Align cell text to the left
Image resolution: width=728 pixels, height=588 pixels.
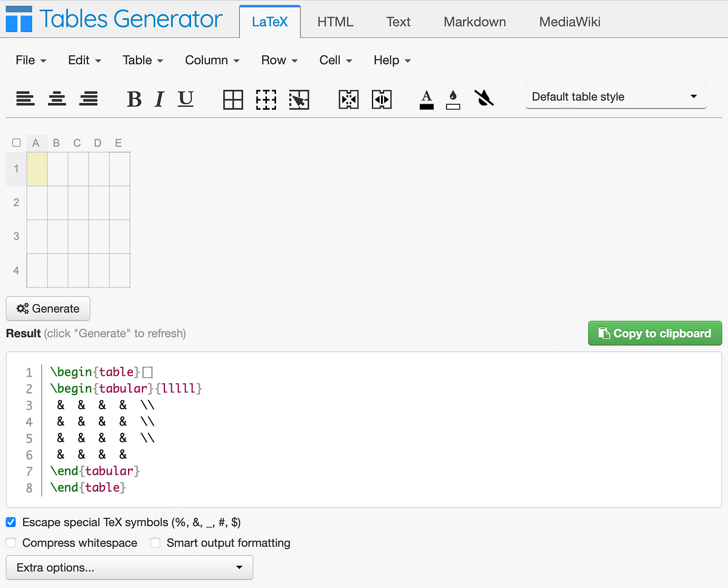click(25, 99)
